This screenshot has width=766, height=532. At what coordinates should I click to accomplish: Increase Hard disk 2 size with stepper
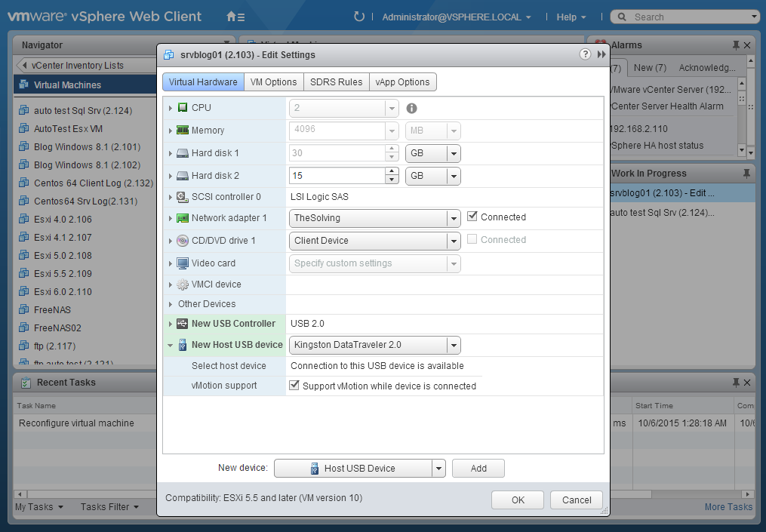point(392,171)
